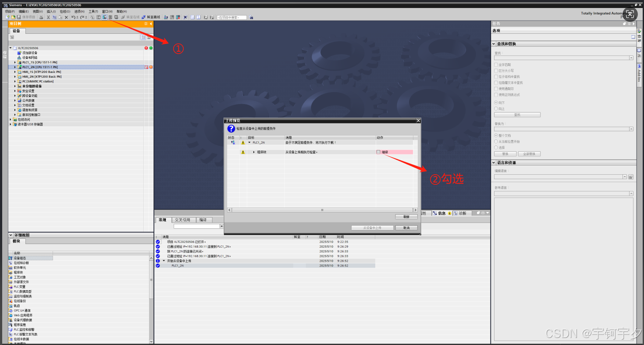Click the 刷新 refresh button
This screenshot has height=345, width=644.
coord(406,217)
